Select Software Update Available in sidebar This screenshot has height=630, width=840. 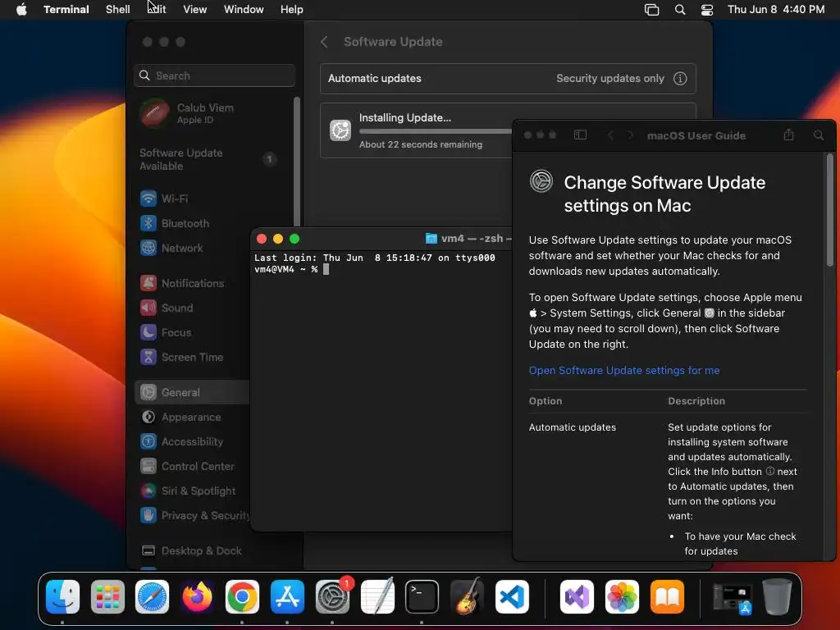(208, 159)
